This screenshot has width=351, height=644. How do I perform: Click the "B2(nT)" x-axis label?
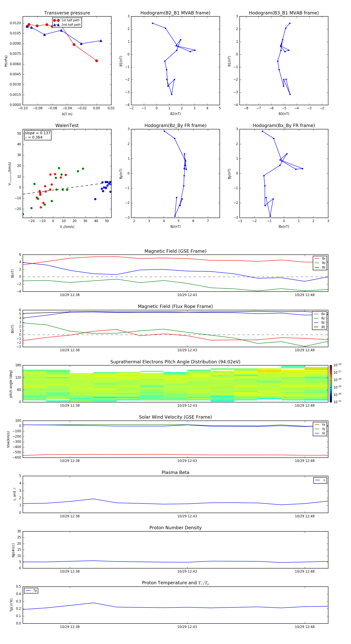175,114
